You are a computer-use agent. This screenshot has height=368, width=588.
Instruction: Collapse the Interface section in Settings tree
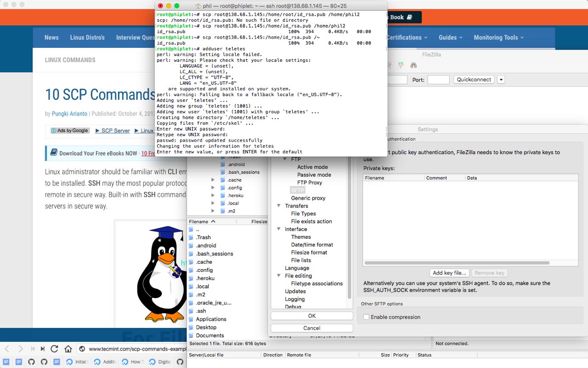pyautogui.click(x=279, y=229)
